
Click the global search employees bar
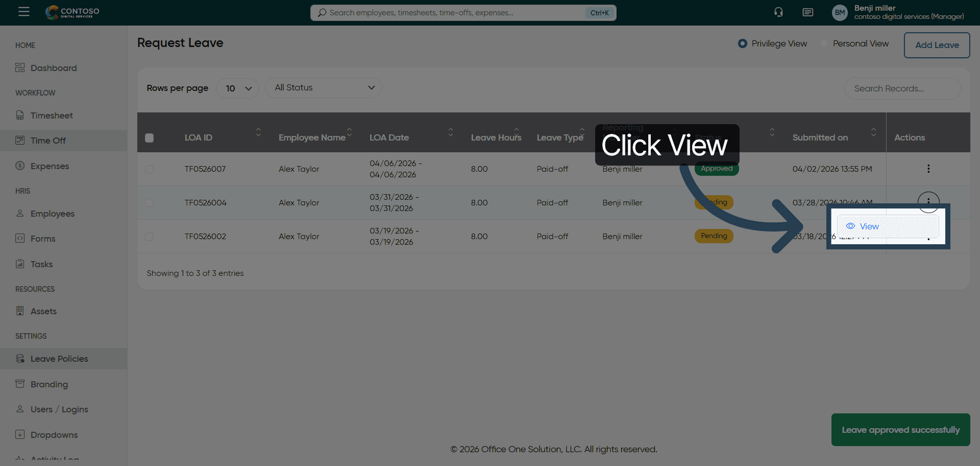[454, 13]
